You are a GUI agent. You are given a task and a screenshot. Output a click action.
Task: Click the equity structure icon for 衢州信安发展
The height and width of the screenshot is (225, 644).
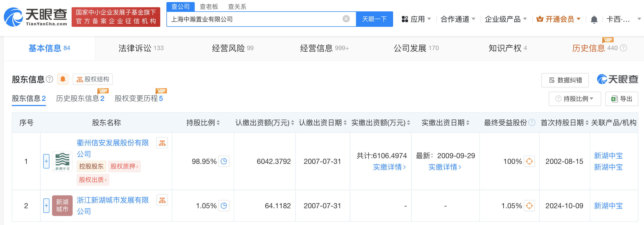pos(162,143)
